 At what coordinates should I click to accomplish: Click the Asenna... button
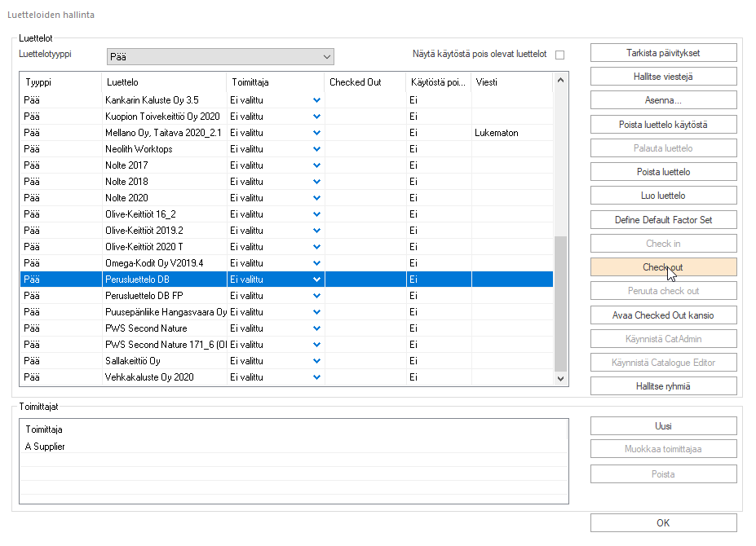click(663, 100)
